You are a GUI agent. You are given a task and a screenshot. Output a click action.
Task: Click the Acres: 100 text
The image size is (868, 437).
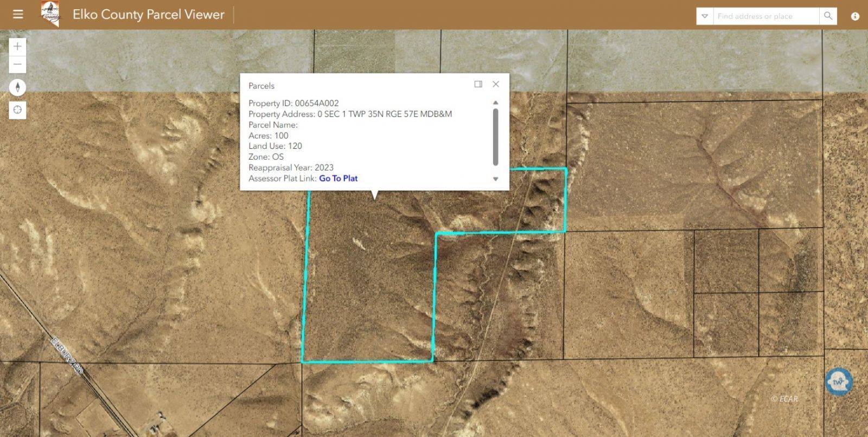pos(269,136)
